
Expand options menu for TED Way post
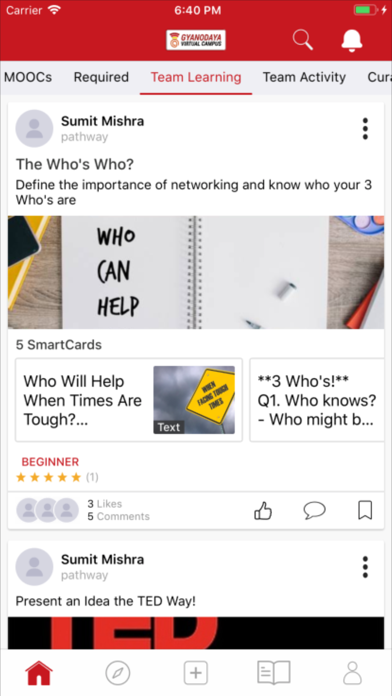(x=365, y=567)
